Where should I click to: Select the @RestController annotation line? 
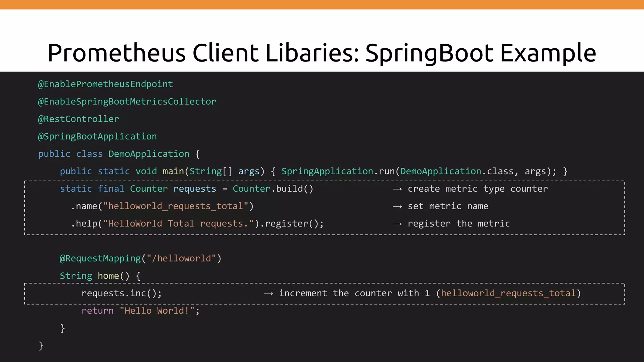79,119
